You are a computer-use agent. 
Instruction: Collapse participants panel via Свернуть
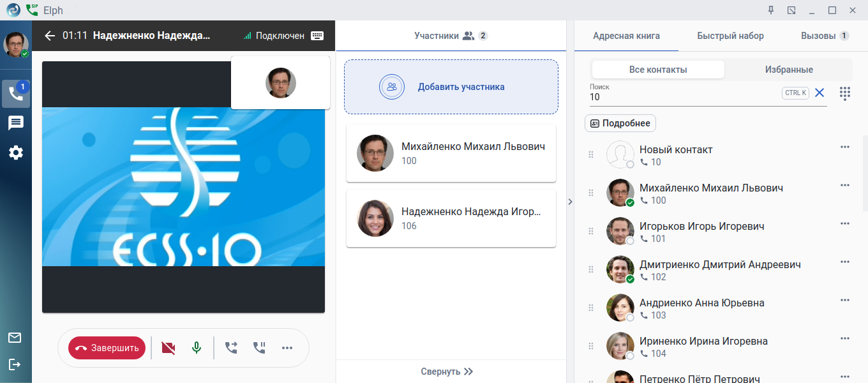[x=447, y=372]
